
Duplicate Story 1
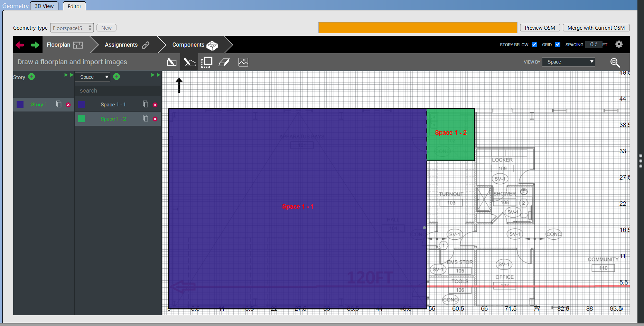[x=59, y=104]
